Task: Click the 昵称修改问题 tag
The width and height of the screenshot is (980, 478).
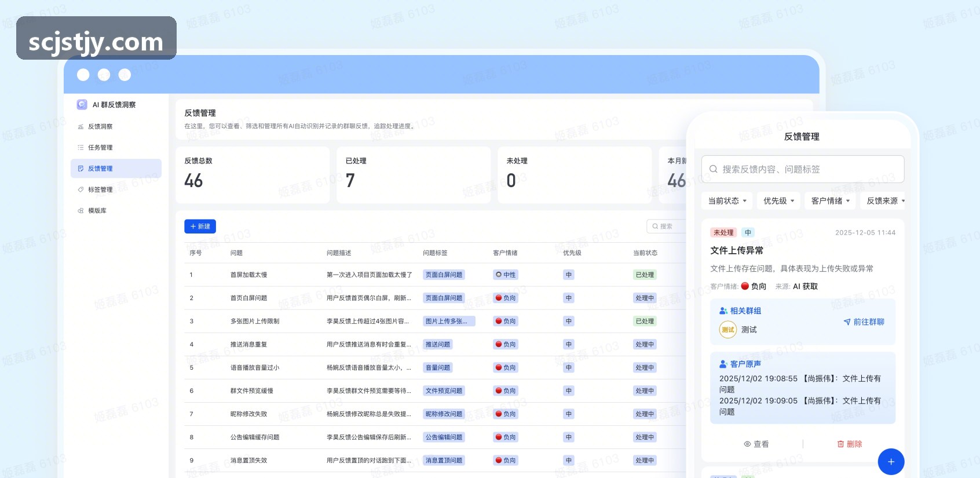Action: click(x=444, y=414)
